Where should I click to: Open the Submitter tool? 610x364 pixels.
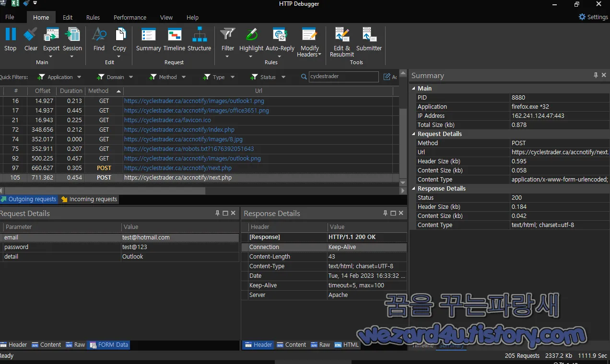pyautogui.click(x=369, y=35)
